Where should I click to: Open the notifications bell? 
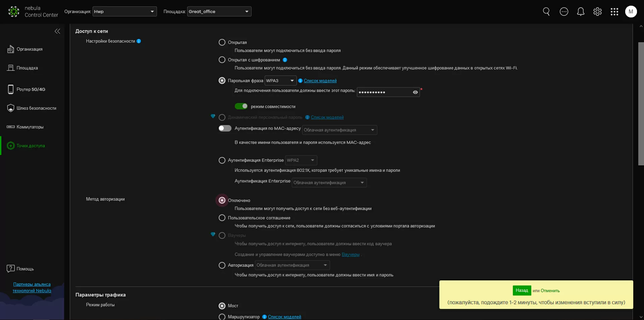pos(581,12)
